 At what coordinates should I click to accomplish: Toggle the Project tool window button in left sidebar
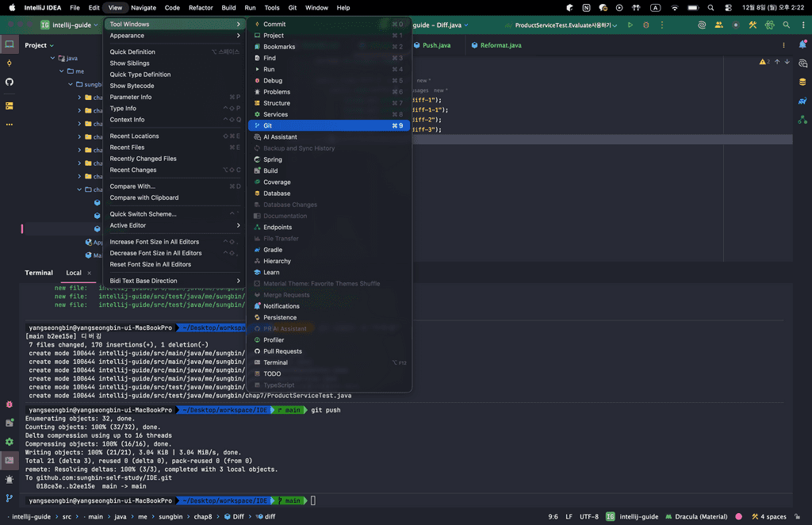(10, 45)
